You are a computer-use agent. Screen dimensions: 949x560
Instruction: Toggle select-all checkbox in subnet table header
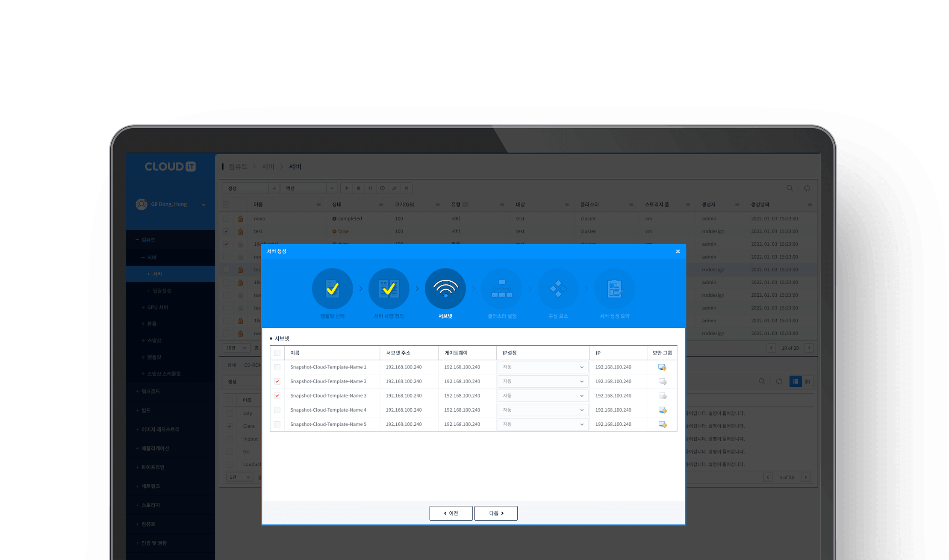[277, 353]
